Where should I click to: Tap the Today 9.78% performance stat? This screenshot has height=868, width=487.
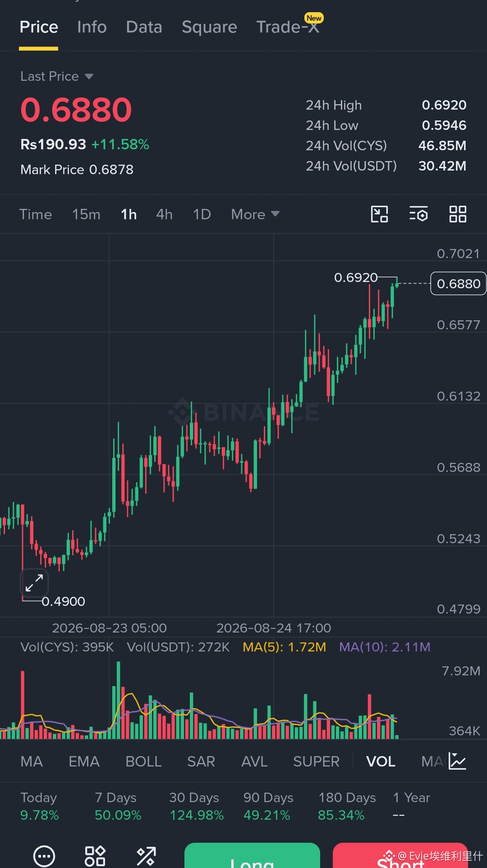(40, 806)
